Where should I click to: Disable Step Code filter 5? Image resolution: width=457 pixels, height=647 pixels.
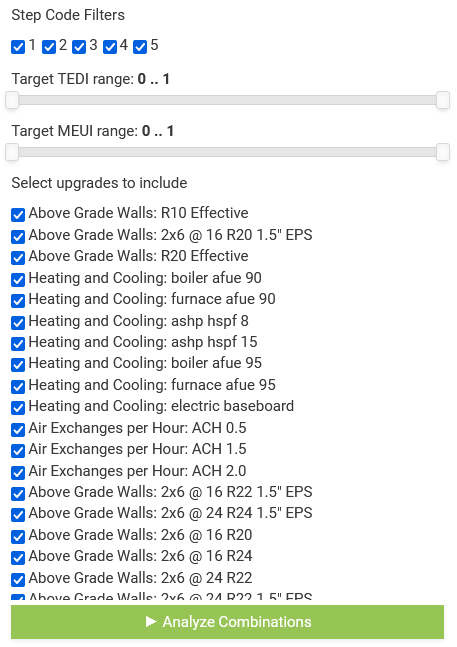(140, 47)
